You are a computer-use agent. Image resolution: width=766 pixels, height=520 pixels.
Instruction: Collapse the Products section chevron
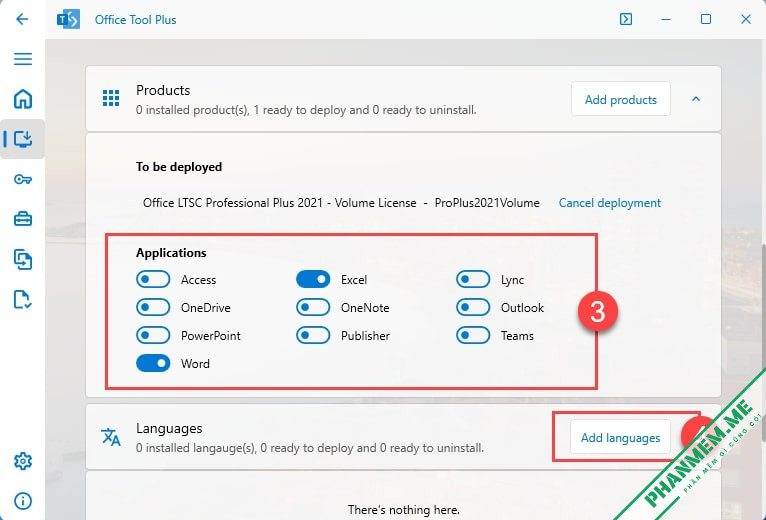(696, 99)
